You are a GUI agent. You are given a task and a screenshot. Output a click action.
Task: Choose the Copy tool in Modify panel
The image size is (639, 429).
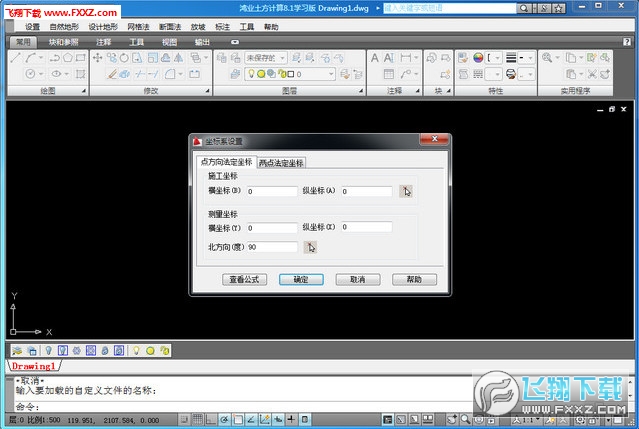coord(111,58)
